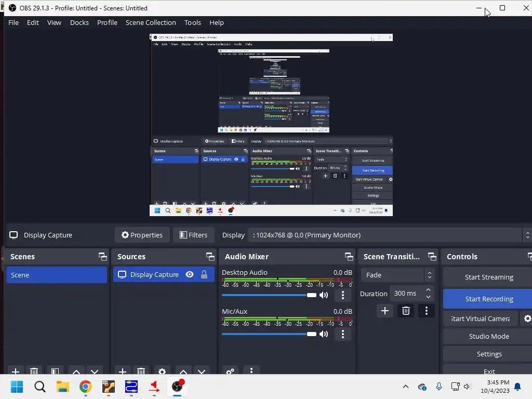Image resolution: width=532 pixels, height=399 pixels.
Task: Click the preview canvas thumbnail
Action: coord(271,125)
